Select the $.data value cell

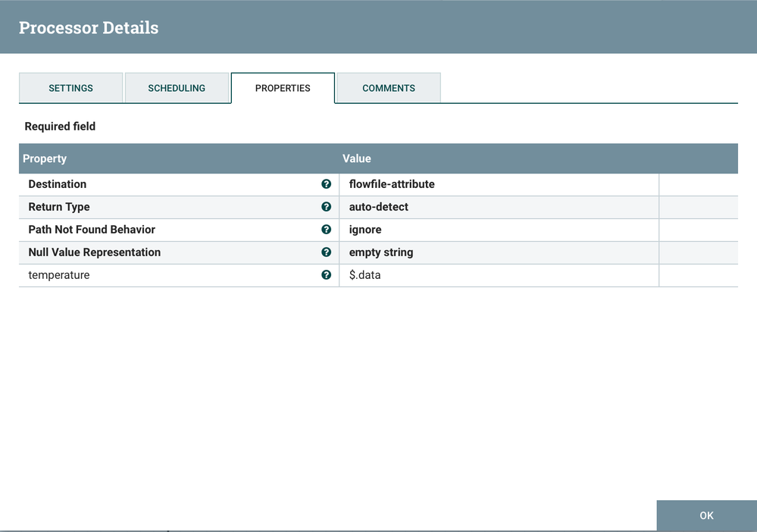[499, 274]
